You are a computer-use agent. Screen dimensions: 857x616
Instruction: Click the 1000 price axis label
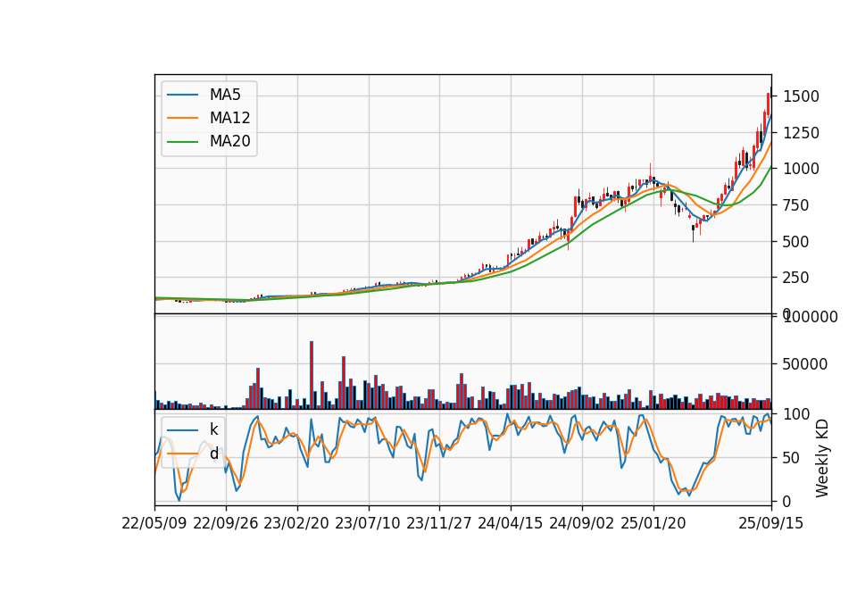801,169
